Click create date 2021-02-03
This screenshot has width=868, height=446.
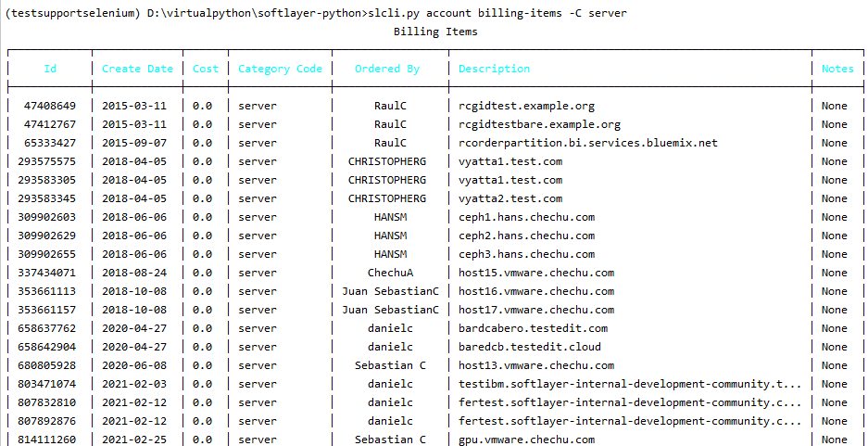click(134, 384)
